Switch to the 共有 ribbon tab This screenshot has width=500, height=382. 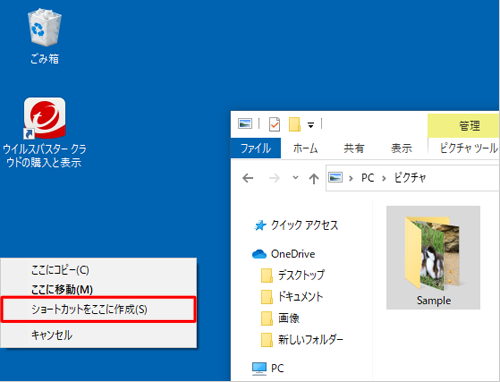[x=354, y=148]
